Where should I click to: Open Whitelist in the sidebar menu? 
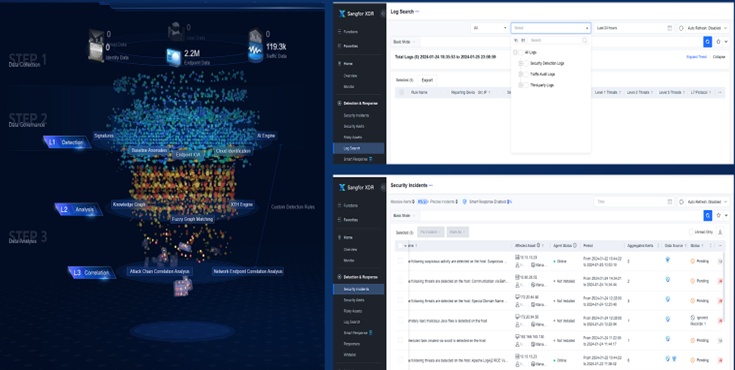click(351, 355)
